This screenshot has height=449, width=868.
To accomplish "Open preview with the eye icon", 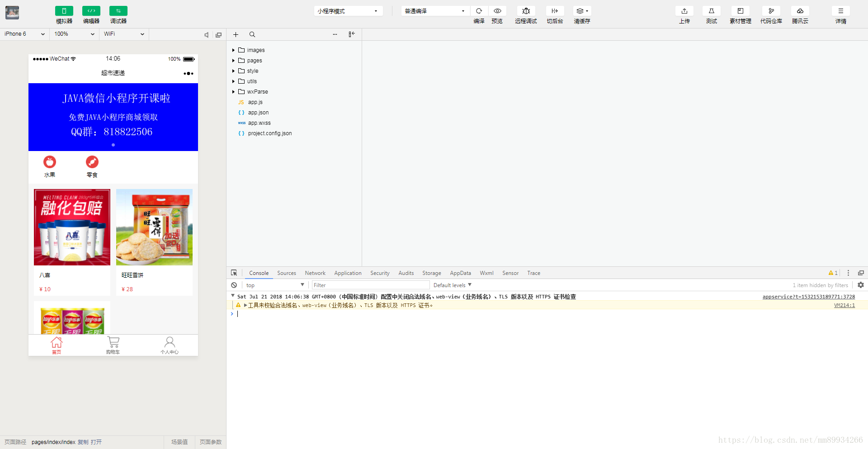I will (497, 11).
